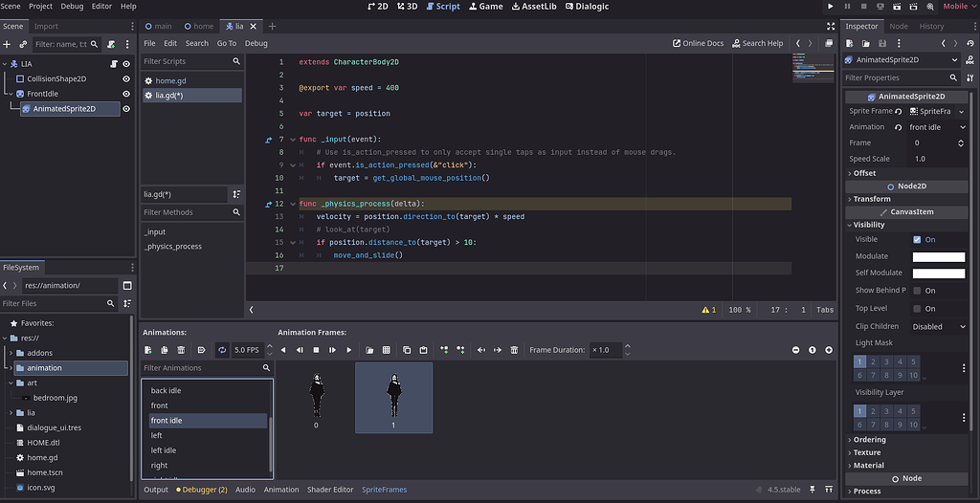Open the Clip Children Disabled dropdown
Screen dimensions: 980x503
[x=938, y=326]
